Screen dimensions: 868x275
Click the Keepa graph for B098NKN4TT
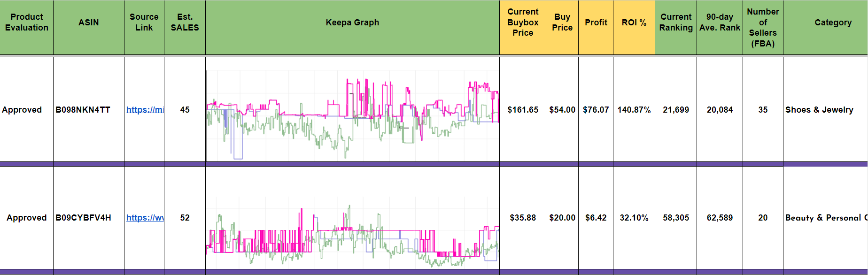[x=352, y=115]
